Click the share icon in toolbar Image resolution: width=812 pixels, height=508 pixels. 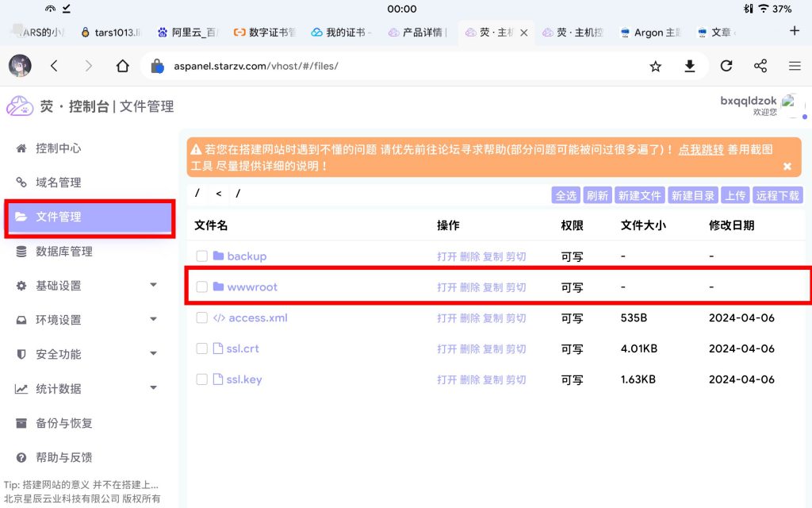point(760,66)
